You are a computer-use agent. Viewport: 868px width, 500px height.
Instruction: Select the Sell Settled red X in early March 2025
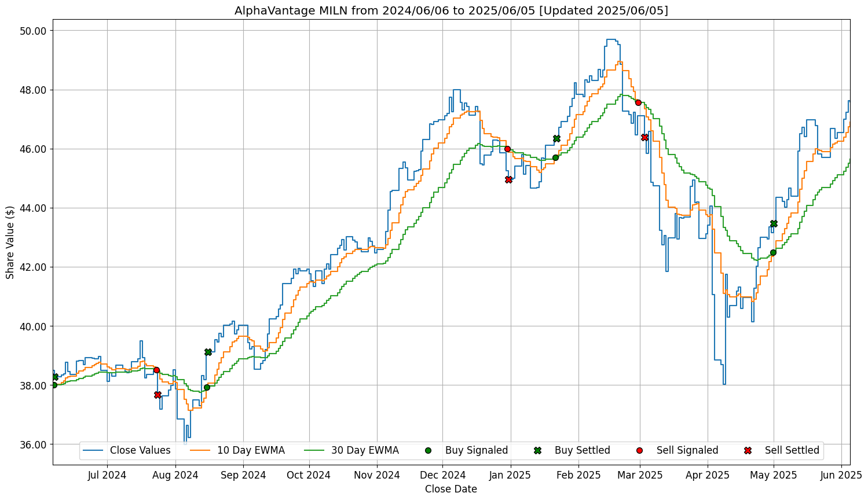(x=644, y=137)
